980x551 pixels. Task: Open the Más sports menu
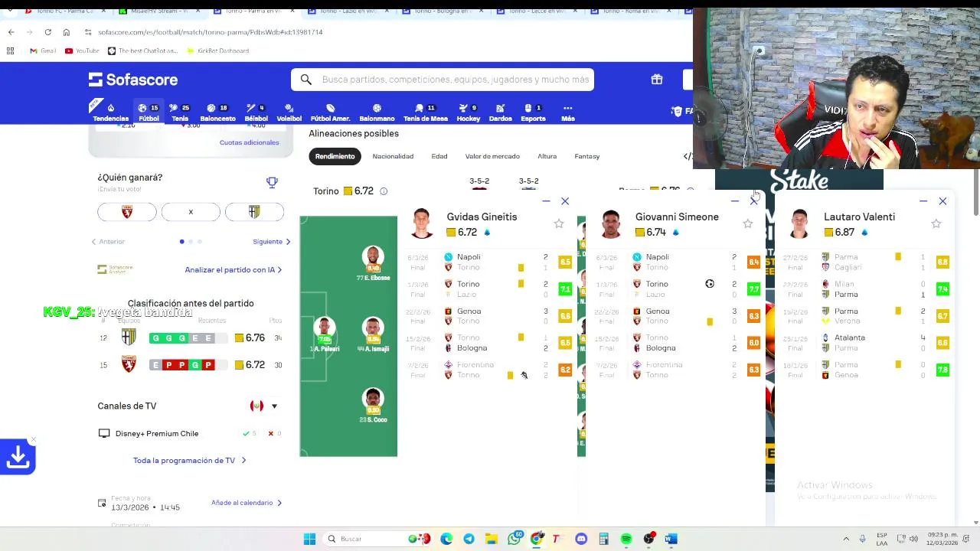pyautogui.click(x=567, y=112)
